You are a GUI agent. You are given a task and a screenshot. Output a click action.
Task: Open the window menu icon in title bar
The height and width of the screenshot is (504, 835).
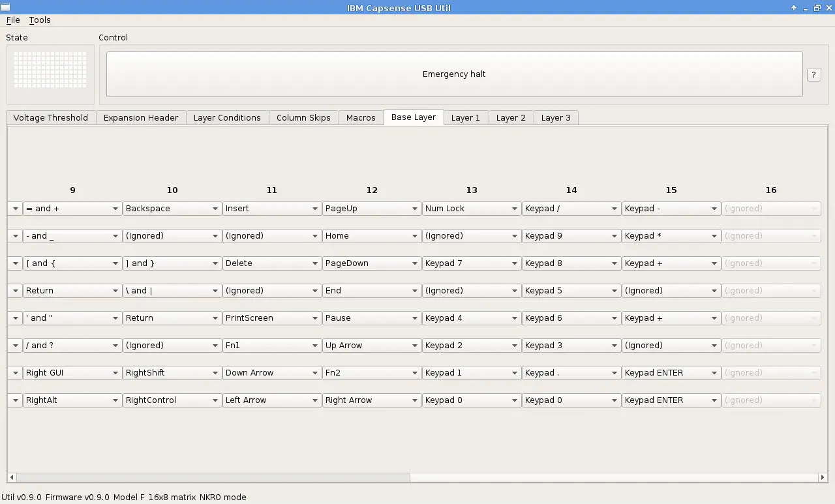[x=5, y=8]
